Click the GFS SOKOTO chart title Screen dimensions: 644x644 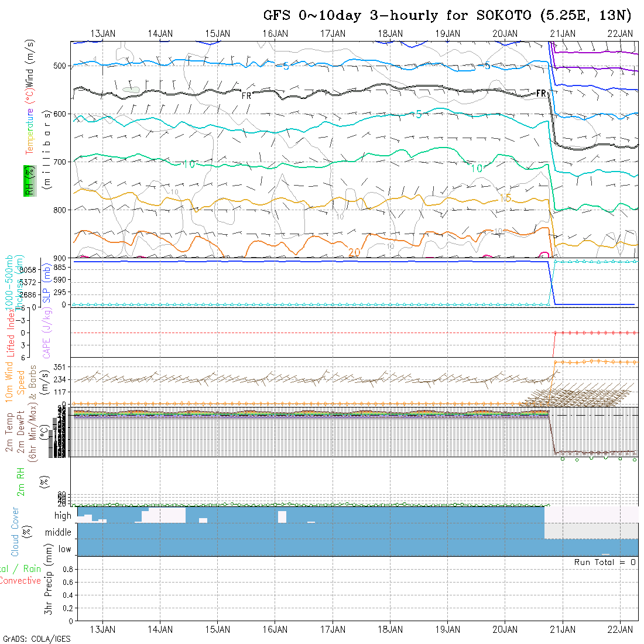[x=447, y=15]
